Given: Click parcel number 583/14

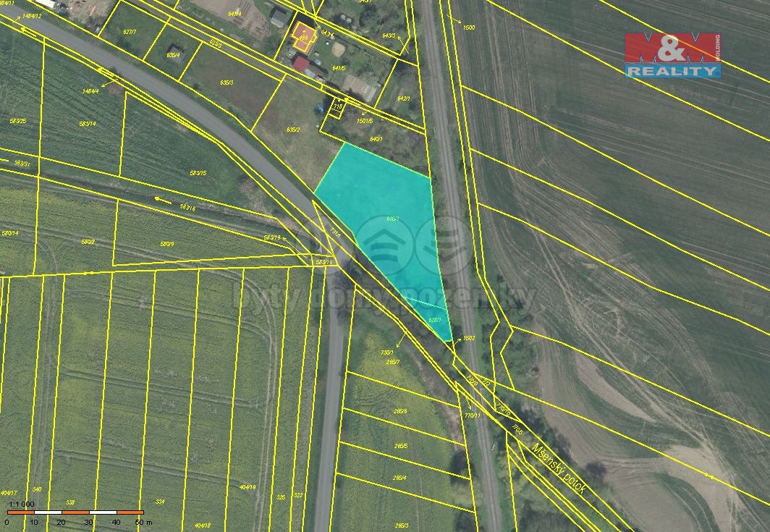Looking at the screenshot, I should tap(88, 124).
